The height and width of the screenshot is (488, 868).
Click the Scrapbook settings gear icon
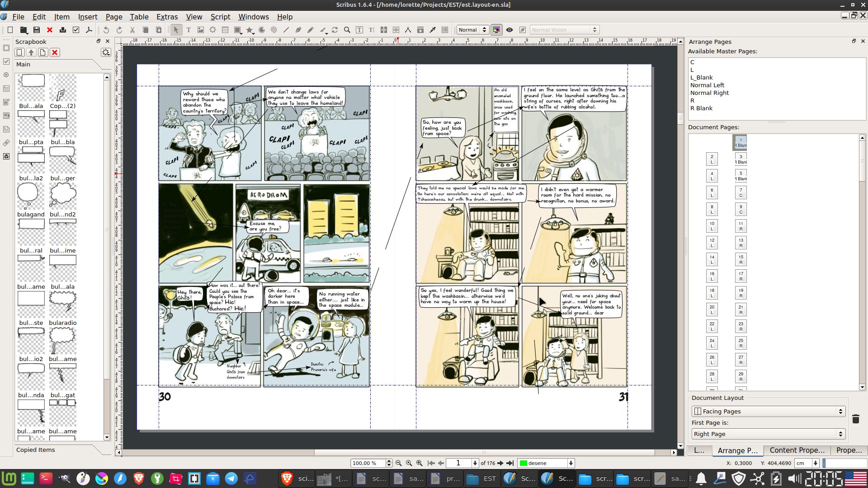pyautogui.click(x=106, y=52)
